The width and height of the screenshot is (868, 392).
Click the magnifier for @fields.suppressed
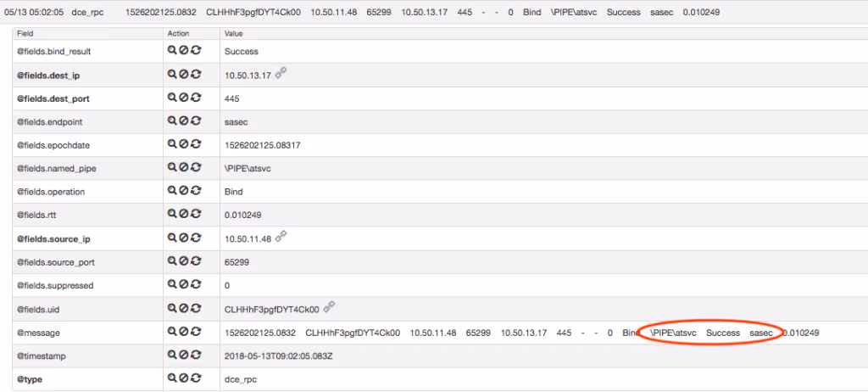(x=172, y=284)
